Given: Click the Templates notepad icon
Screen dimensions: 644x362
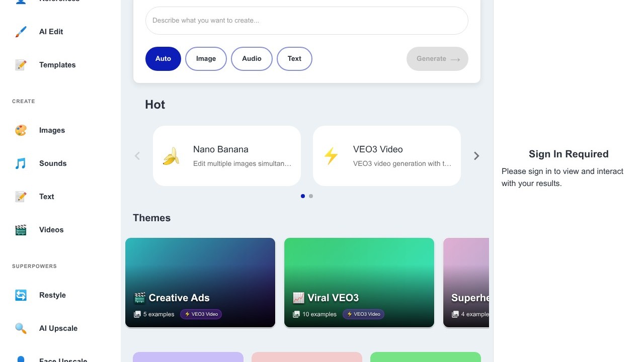Looking at the screenshot, I should 21,65.
